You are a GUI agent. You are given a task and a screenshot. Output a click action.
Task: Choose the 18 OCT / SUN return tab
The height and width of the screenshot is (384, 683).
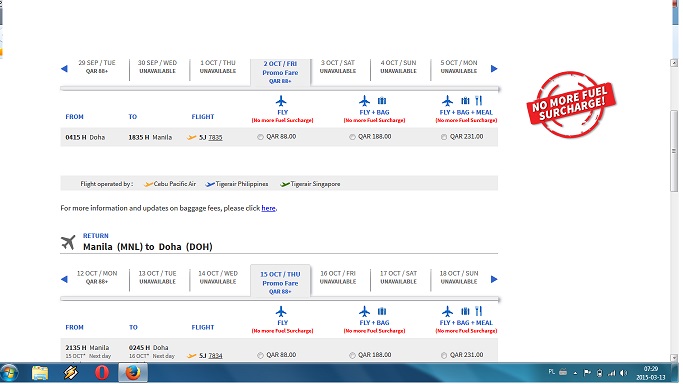tap(459, 277)
